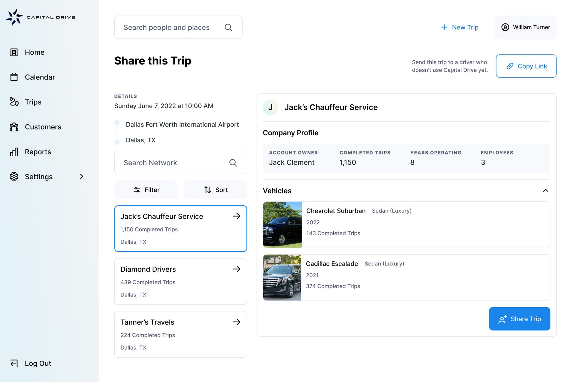Click the Search Network magnifier icon

[x=233, y=163]
